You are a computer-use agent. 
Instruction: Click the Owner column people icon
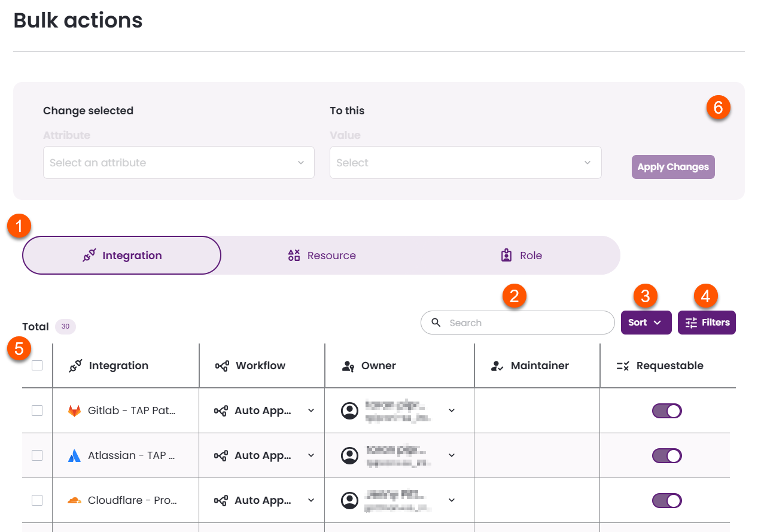pyautogui.click(x=349, y=366)
